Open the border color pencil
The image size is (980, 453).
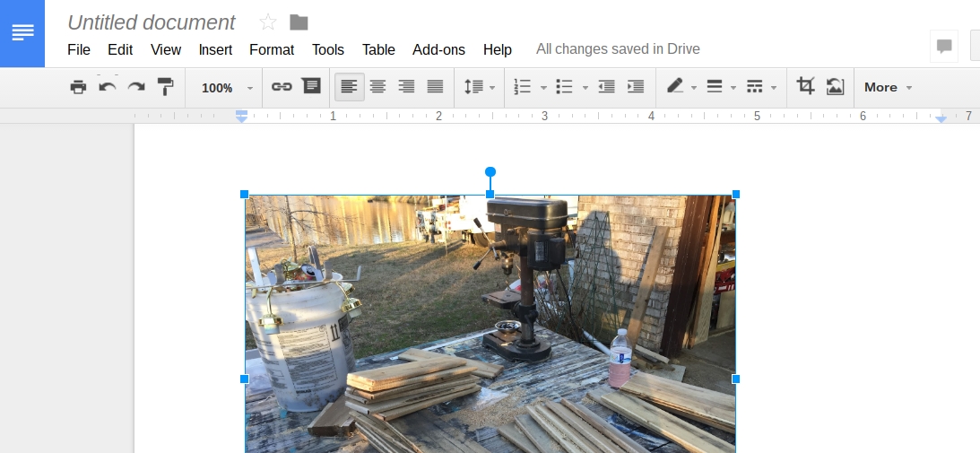pos(681,86)
